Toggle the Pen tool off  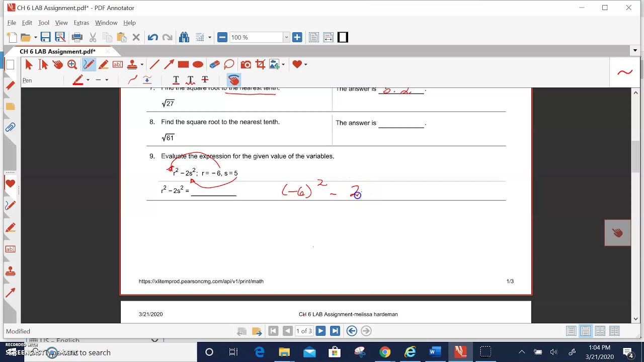tap(89, 64)
